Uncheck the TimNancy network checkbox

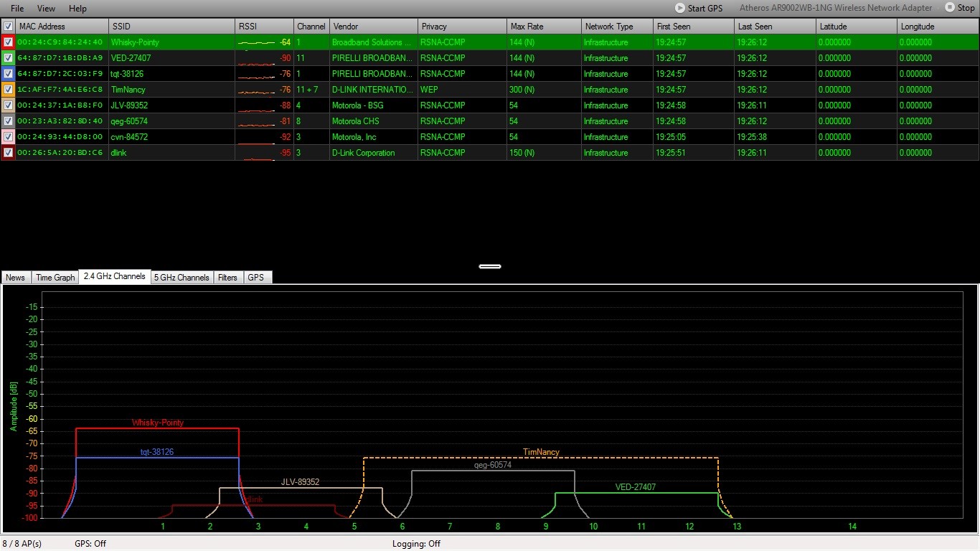[8, 90]
